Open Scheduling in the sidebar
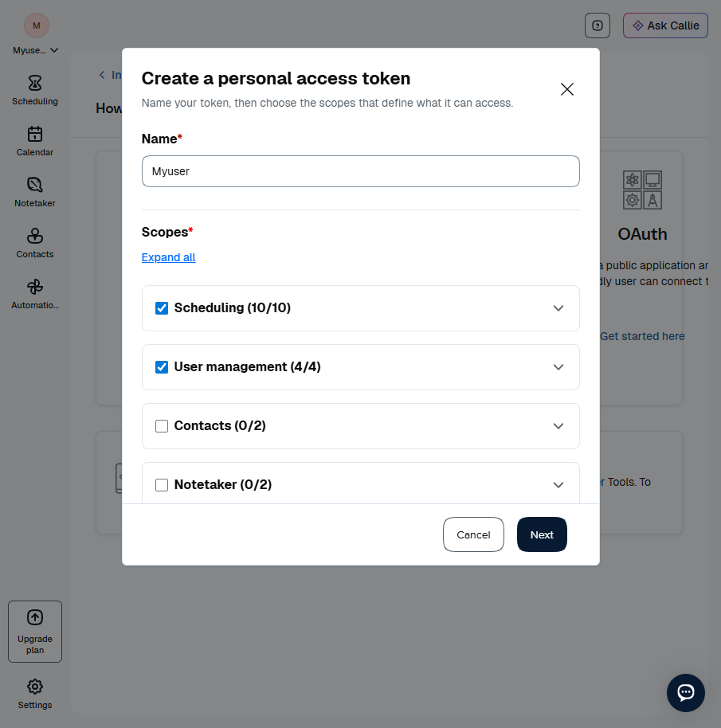Viewport: 721px width, 728px height. pos(35,90)
